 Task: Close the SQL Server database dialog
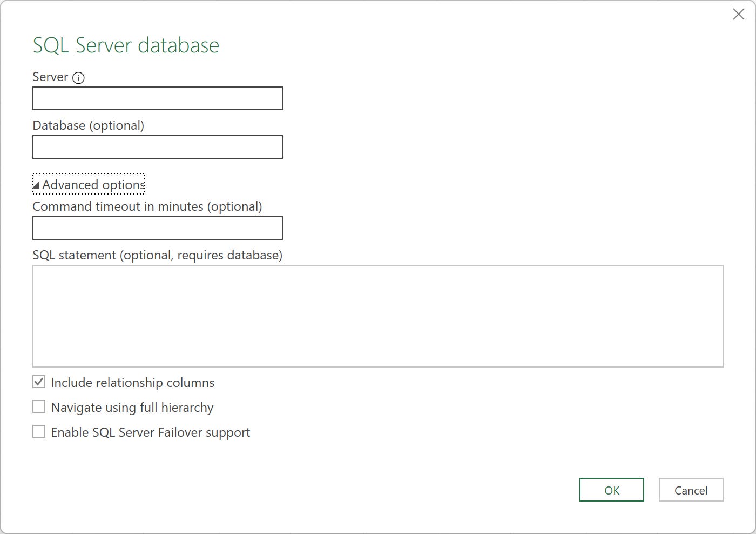738,14
